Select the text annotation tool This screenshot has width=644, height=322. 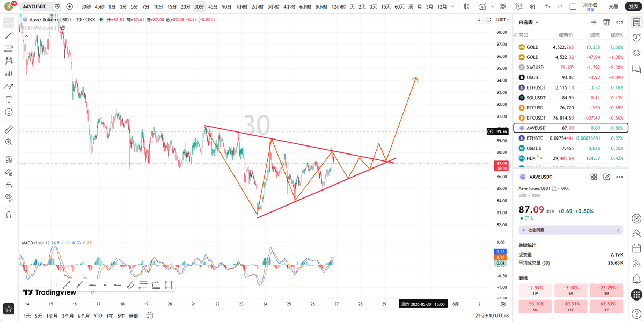coord(9,99)
